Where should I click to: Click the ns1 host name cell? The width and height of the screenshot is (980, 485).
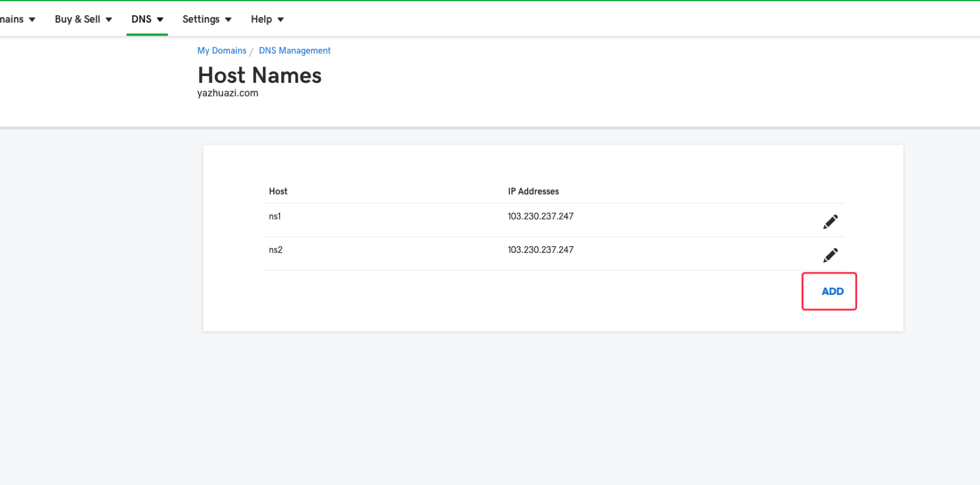point(275,216)
